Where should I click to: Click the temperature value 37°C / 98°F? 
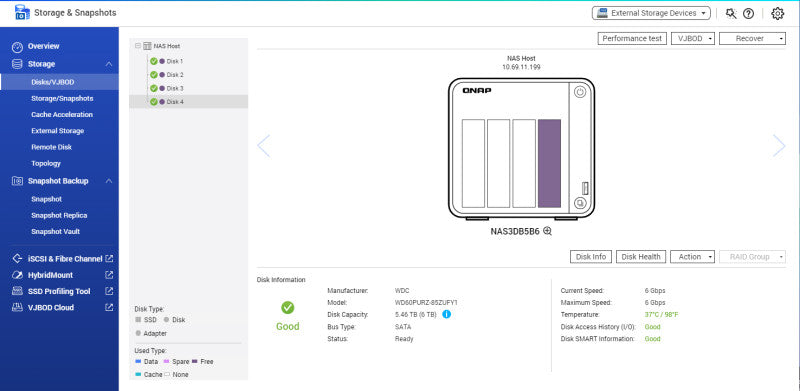pyautogui.click(x=662, y=315)
